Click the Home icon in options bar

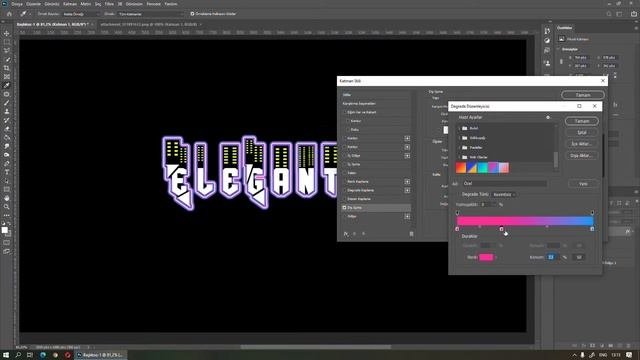pyautogui.click(x=9, y=14)
